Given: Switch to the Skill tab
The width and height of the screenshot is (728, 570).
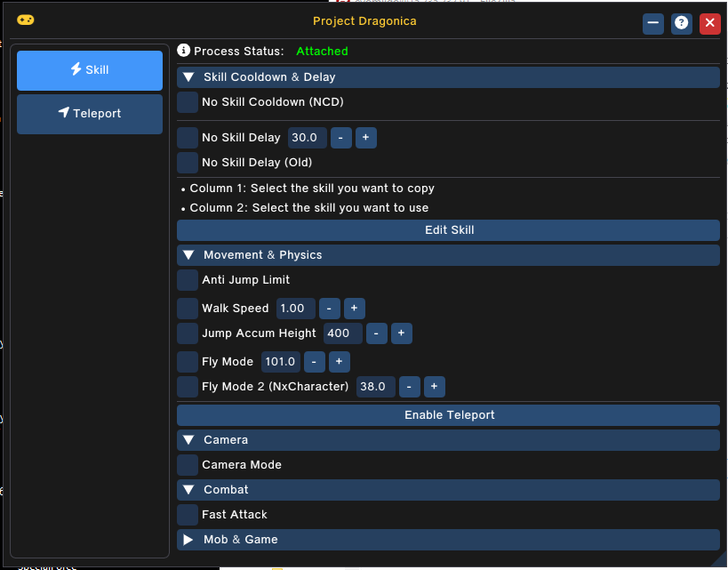Looking at the screenshot, I should [90, 70].
